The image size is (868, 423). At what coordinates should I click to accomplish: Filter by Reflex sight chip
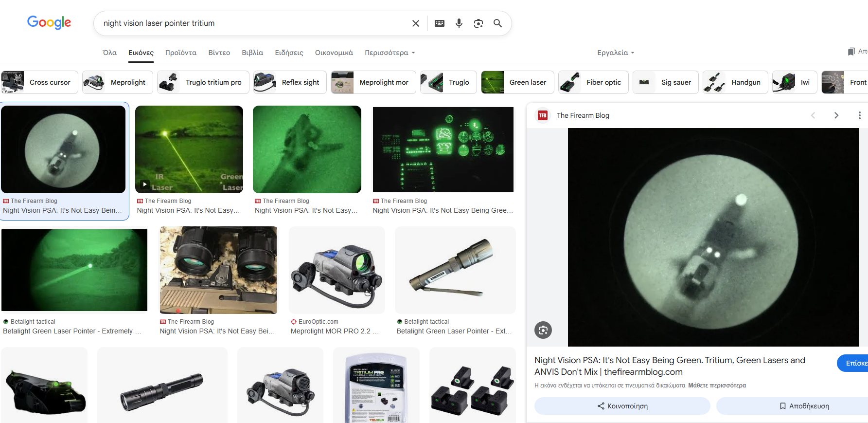pyautogui.click(x=290, y=82)
